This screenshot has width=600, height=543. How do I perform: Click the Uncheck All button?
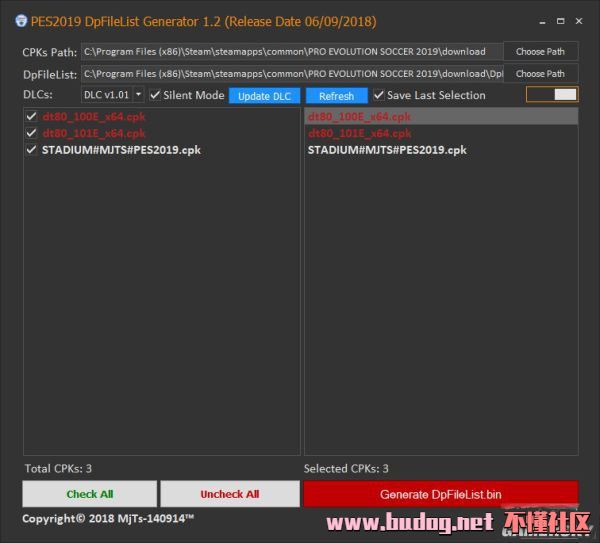[229, 494]
